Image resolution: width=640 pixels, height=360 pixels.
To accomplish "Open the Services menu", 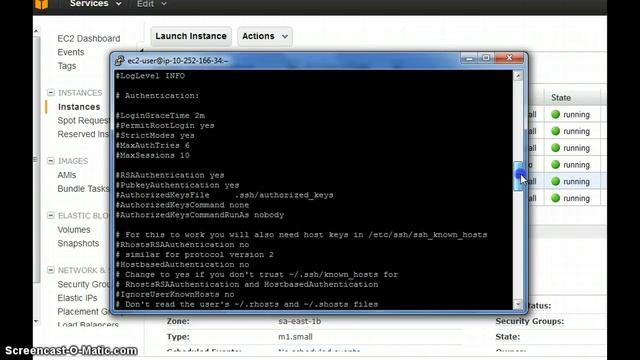I will (x=96, y=4).
